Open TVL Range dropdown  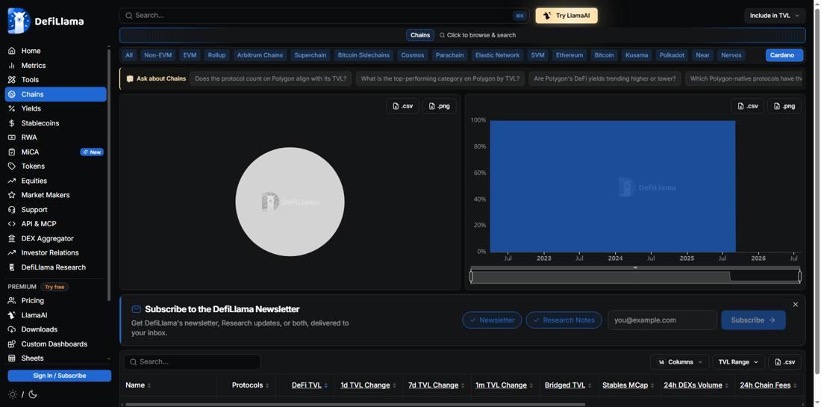(738, 362)
